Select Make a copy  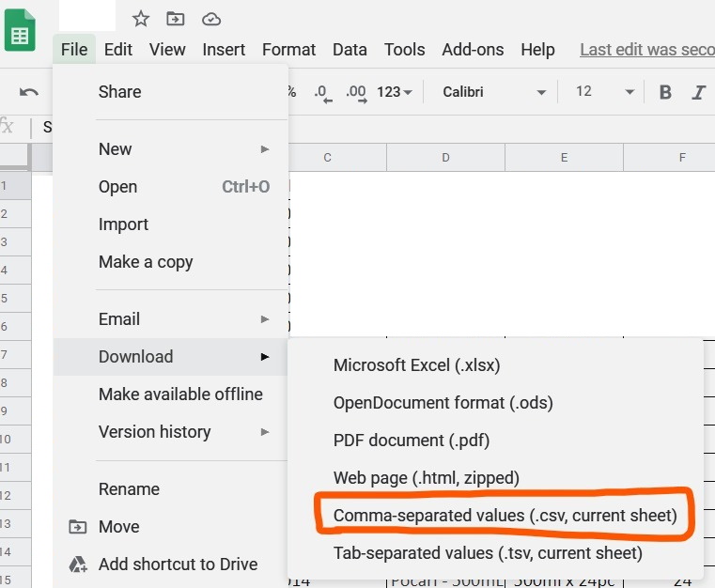point(171,262)
